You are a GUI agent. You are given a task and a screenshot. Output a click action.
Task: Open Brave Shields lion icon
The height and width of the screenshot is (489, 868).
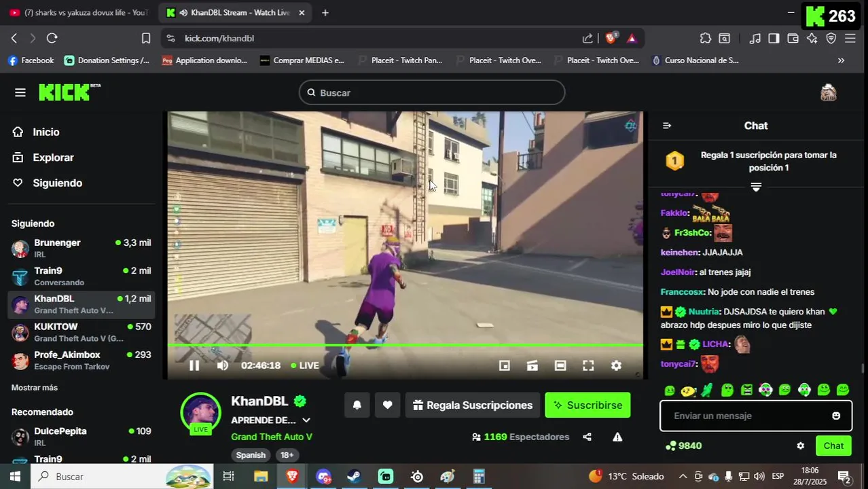point(611,38)
